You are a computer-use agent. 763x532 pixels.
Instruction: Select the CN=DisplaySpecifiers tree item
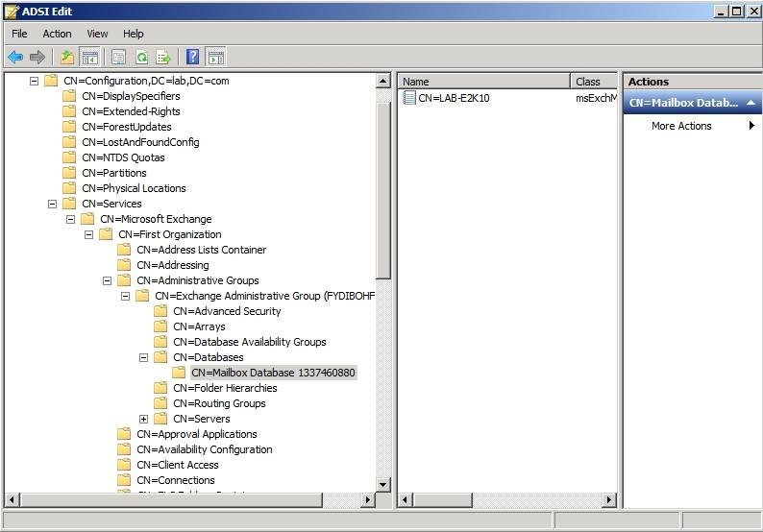point(131,96)
